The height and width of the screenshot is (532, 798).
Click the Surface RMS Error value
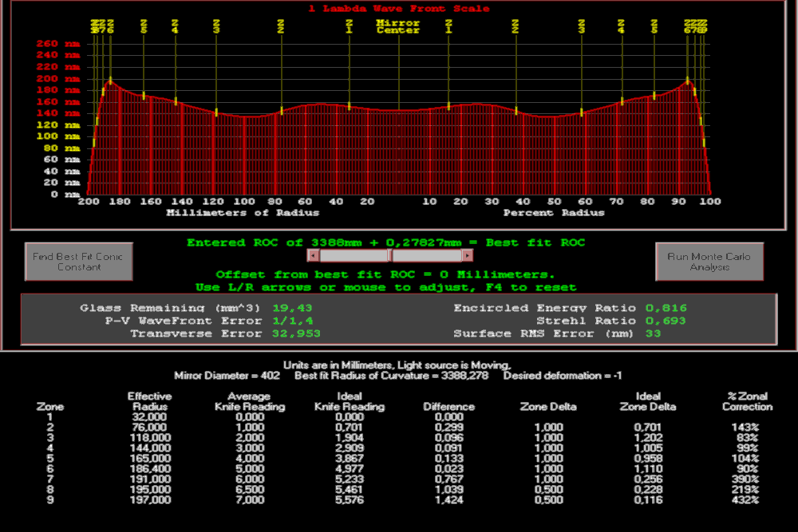(x=652, y=333)
